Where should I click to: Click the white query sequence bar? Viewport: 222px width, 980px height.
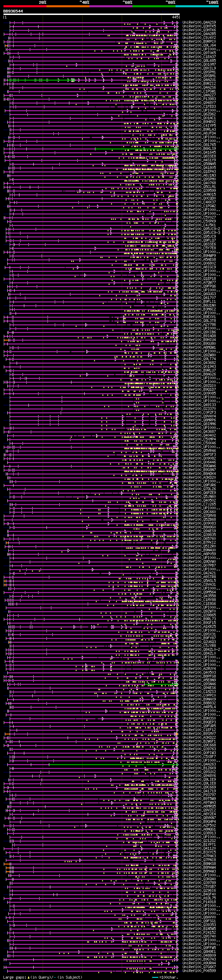[92, 15]
